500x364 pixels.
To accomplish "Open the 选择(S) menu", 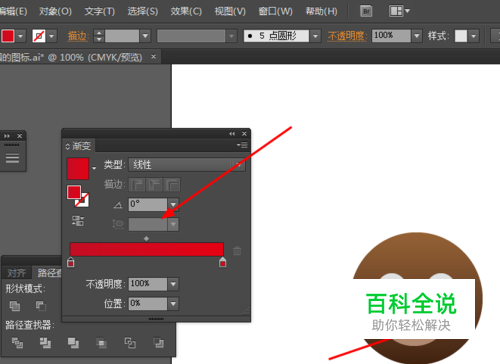I will pos(143,11).
